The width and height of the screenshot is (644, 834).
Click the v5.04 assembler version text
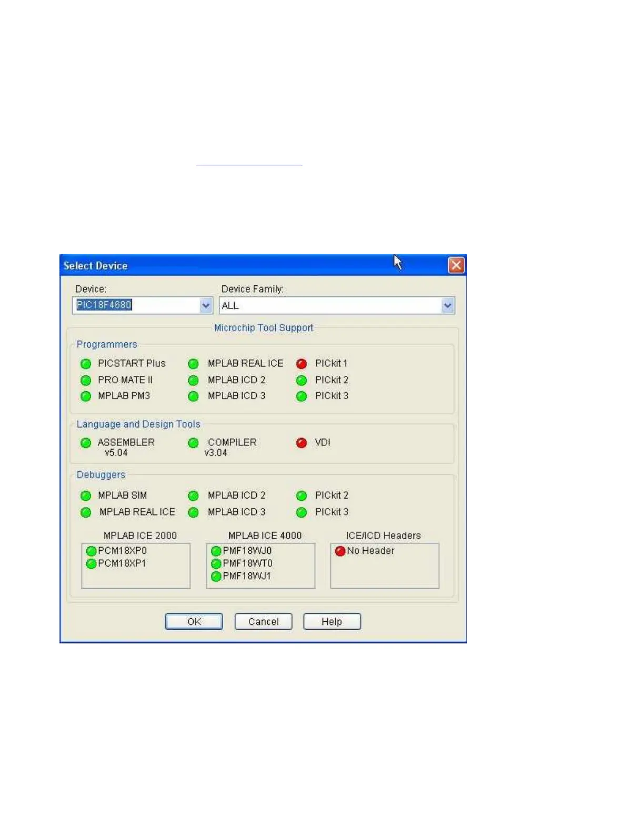[116, 453]
